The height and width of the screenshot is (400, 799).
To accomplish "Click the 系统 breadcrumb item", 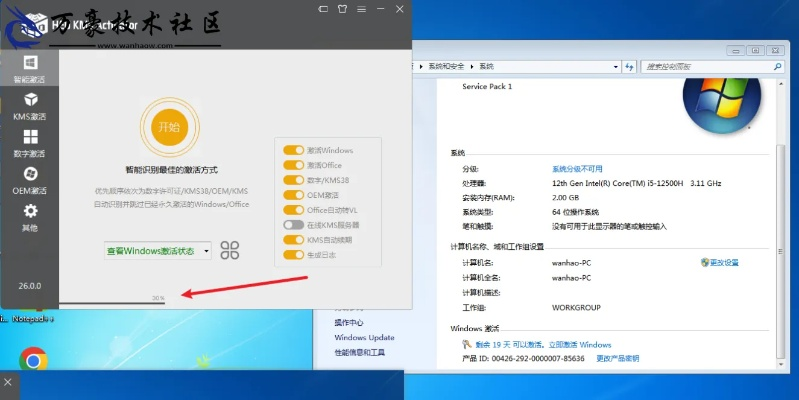I will click(x=487, y=66).
